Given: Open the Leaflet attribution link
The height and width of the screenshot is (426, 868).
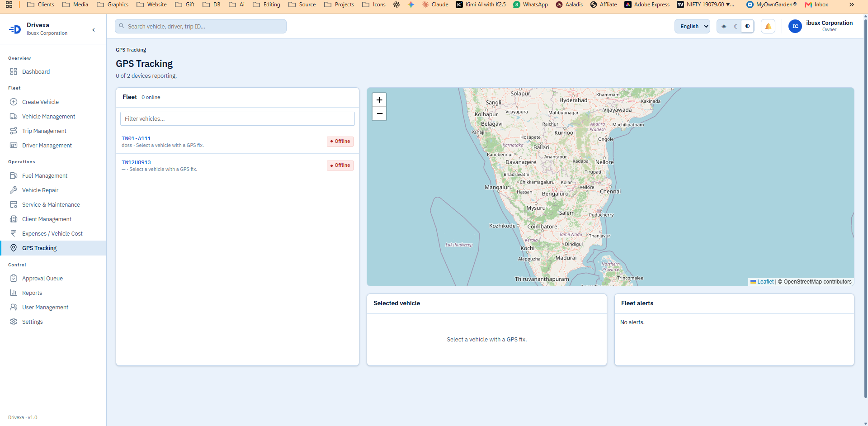Looking at the screenshot, I should point(765,281).
